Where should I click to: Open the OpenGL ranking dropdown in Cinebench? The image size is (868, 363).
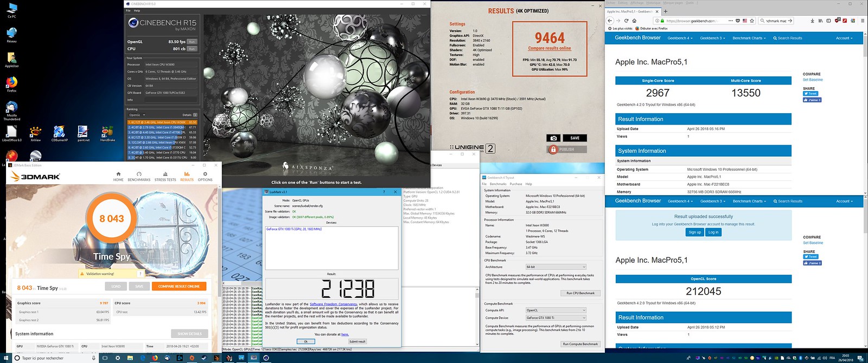[x=138, y=115]
